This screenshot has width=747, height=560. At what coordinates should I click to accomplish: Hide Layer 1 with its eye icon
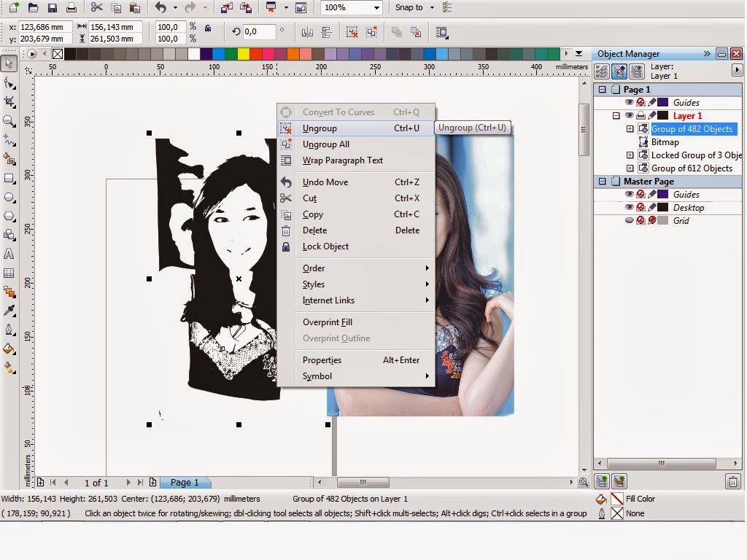(x=630, y=115)
